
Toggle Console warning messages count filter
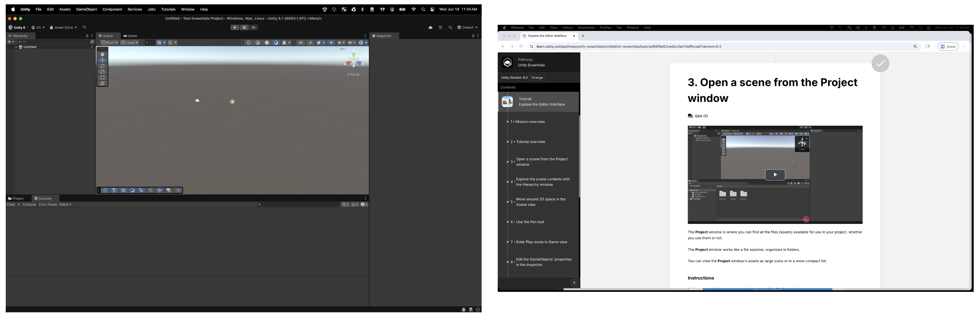tap(355, 204)
